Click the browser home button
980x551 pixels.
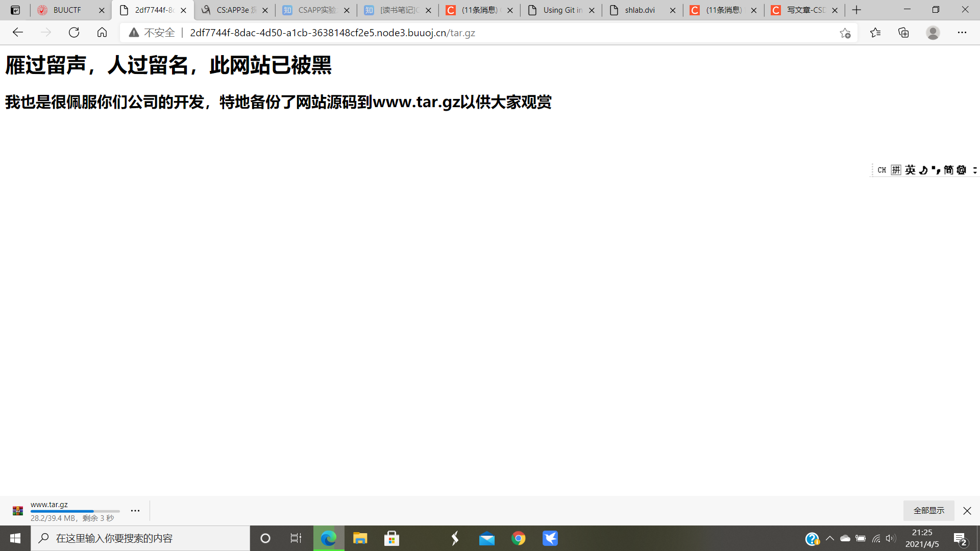(x=102, y=33)
